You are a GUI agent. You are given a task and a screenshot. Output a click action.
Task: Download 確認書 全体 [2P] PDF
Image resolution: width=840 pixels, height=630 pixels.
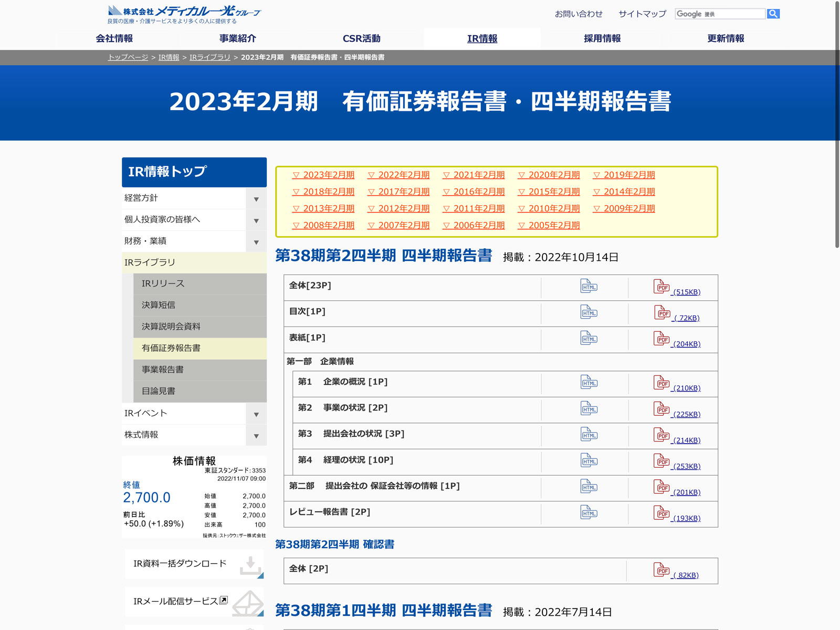tap(661, 570)
